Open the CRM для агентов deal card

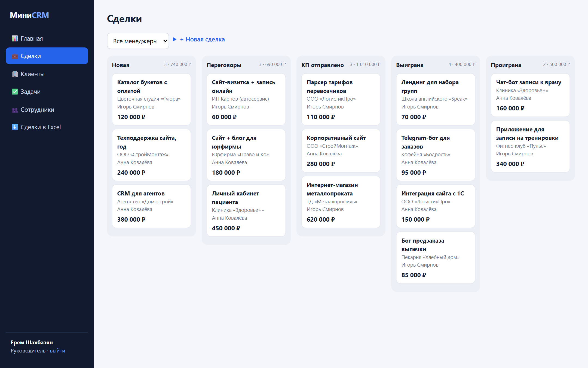(151, 206)
